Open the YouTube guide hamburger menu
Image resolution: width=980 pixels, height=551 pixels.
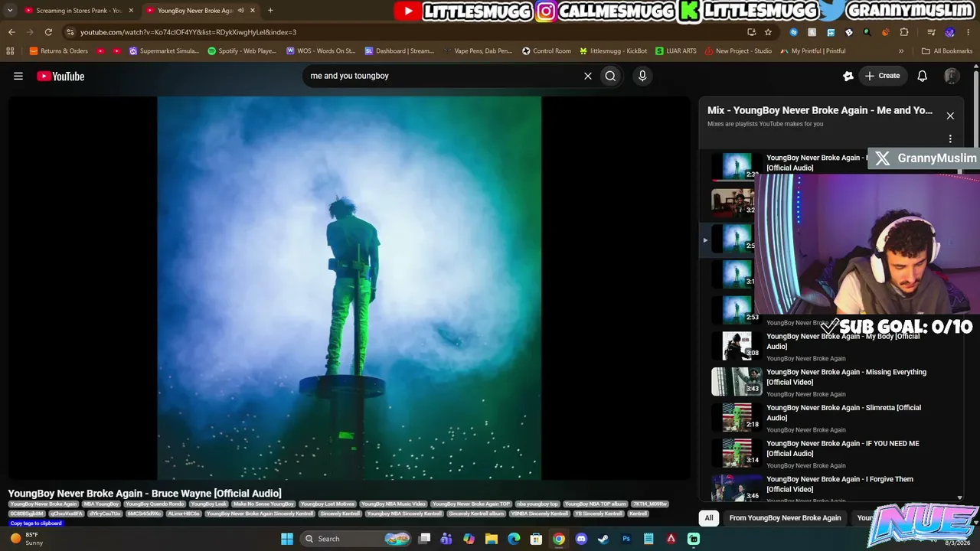pyautogui.click(x=18, y=76)
